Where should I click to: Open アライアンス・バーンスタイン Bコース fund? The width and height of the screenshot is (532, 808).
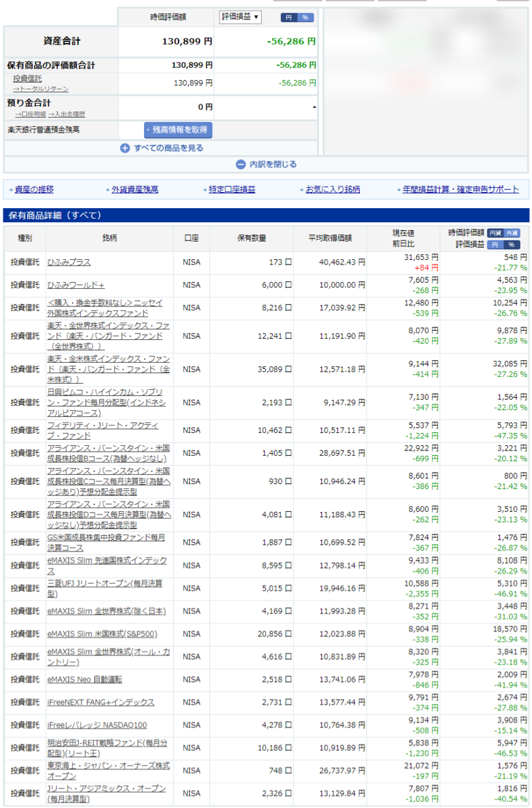(x=108, y=453)
